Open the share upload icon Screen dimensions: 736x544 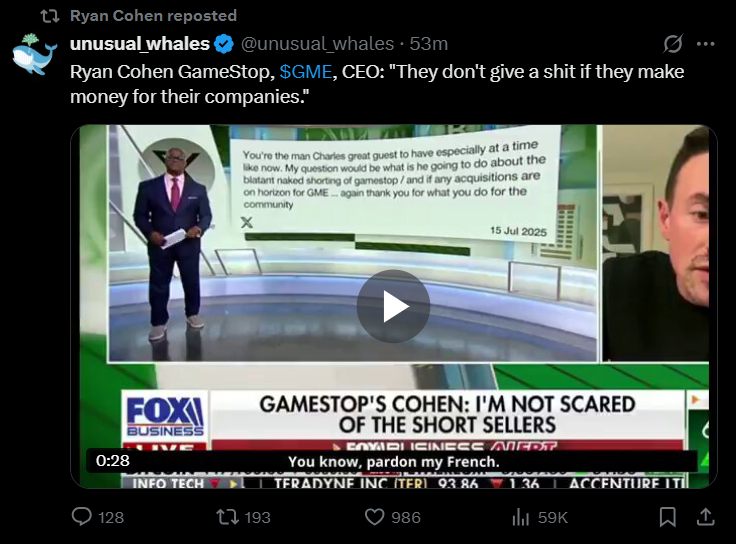pyautogui.click(x=705, y=516)
